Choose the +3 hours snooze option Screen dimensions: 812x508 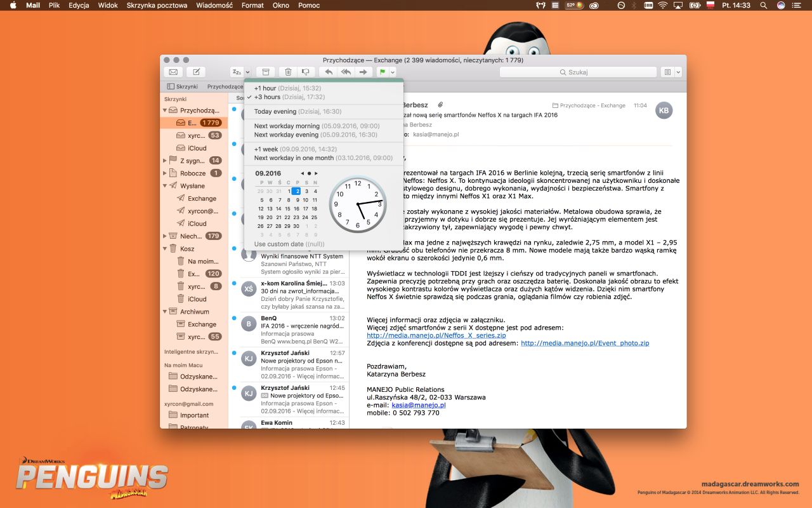(324, 97)
